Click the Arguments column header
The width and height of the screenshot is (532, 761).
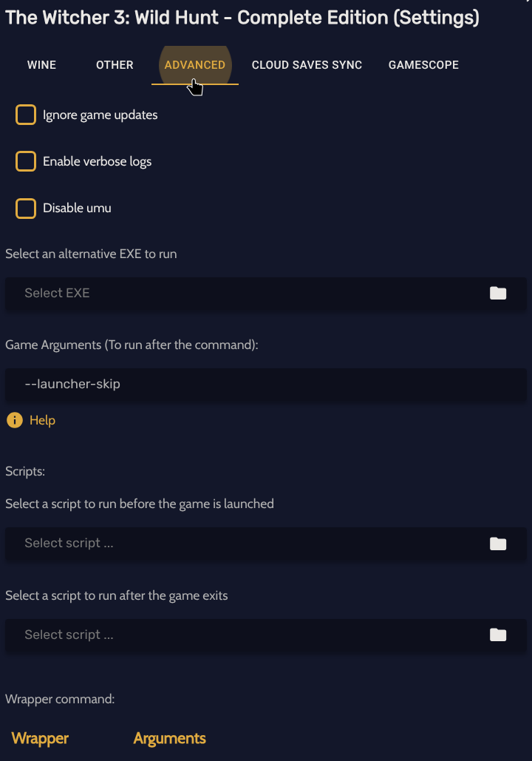[x=169, y=738]
